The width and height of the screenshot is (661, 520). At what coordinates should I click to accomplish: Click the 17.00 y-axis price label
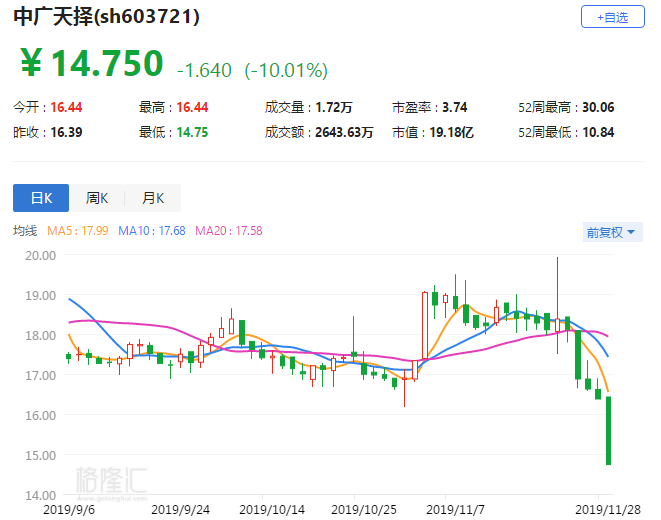pyautogui.click(x=40, y=375)
